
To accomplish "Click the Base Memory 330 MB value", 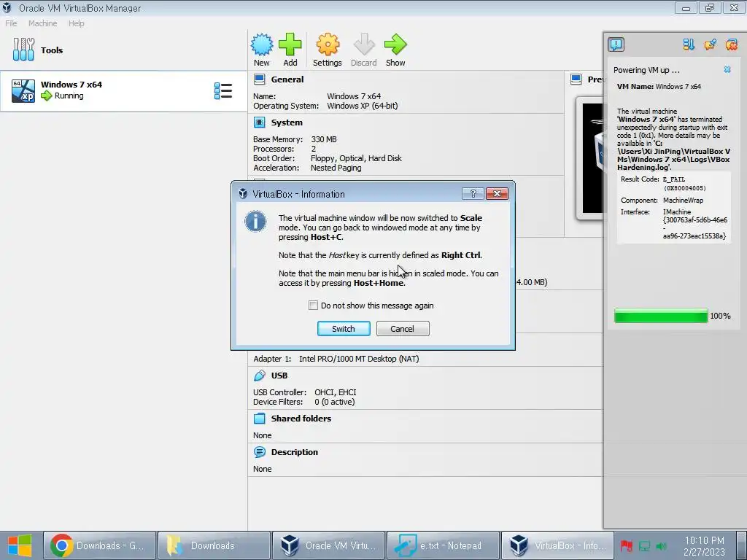I will click(324, 139).
